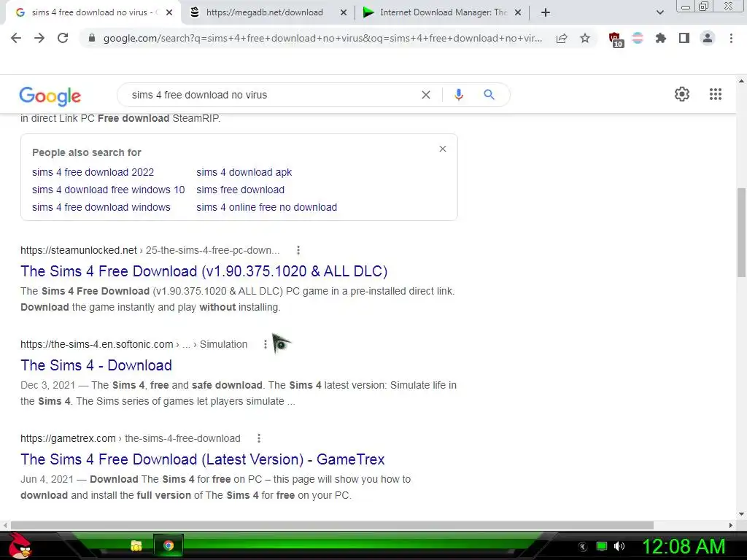Image resolution: width=747 pixels, height=560 pixels.
Task: Open suggestion sims free download
Action: coord(240,190)
